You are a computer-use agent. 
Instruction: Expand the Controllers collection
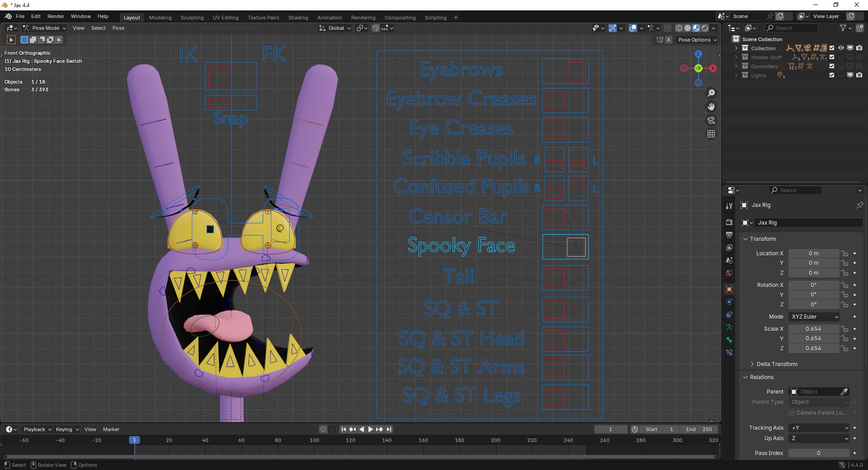(x=736, y=66)
